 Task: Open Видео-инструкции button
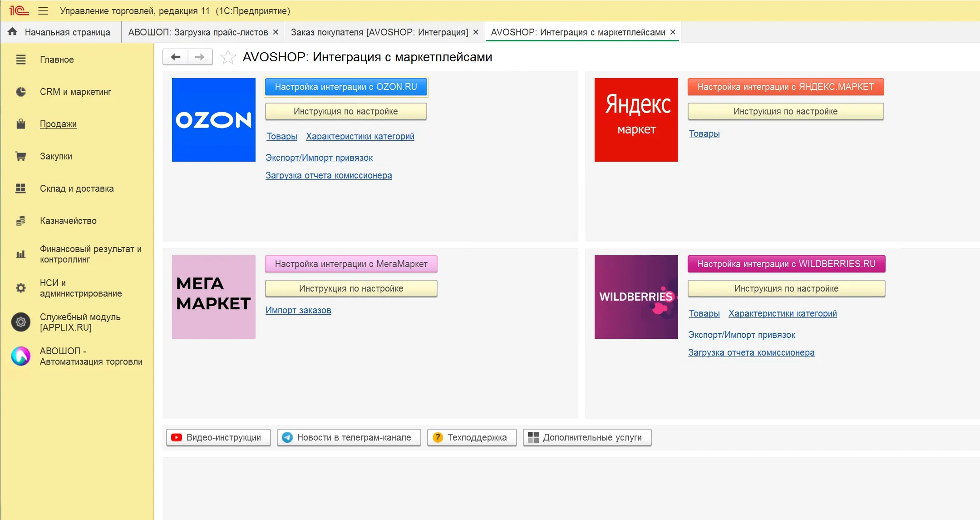[x=219, y=437]
